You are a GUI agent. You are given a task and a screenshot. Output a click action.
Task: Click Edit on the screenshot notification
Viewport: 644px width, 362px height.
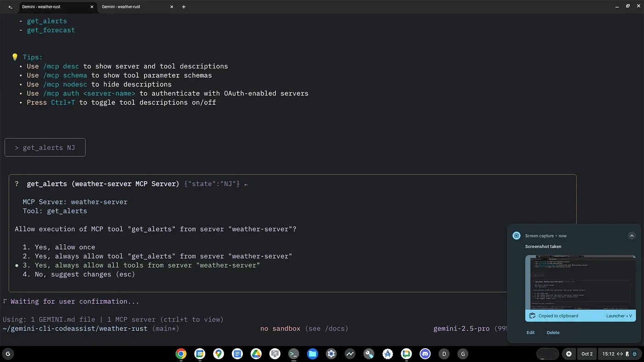(x=530, y=333)
